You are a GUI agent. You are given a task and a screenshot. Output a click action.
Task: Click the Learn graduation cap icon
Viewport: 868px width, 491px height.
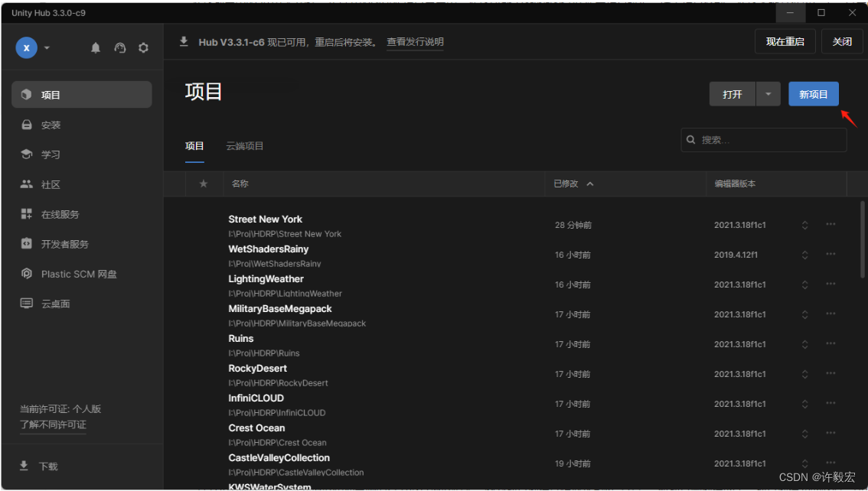point(27,154)
